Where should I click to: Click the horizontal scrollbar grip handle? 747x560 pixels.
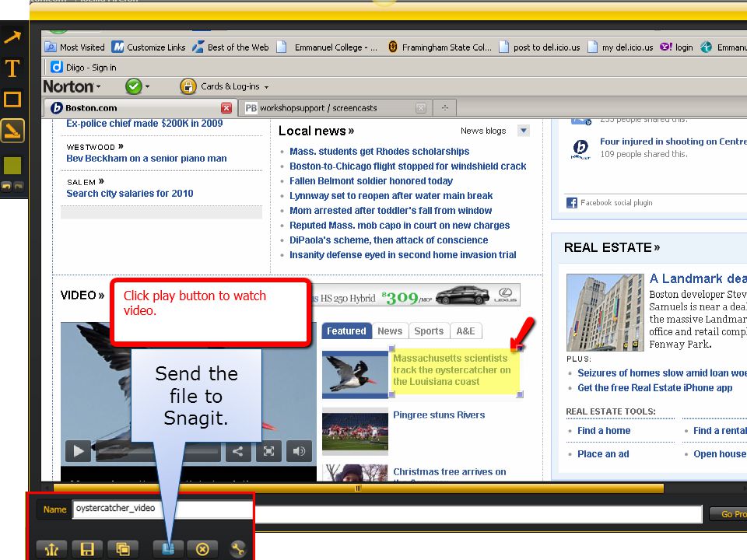pos(358,488)
